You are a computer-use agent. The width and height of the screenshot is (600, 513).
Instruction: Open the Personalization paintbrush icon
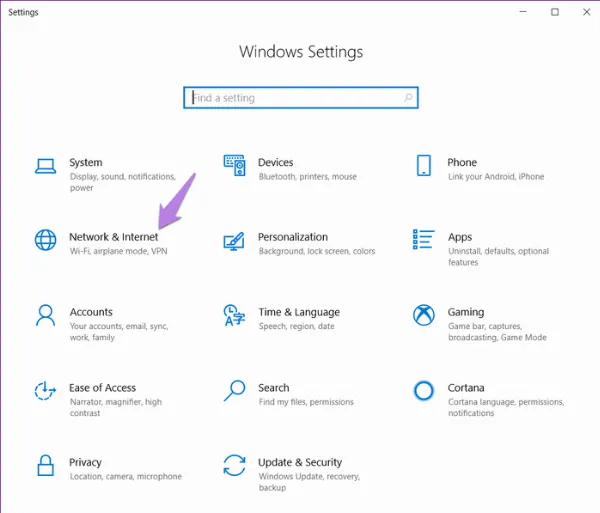click(234, 241)
